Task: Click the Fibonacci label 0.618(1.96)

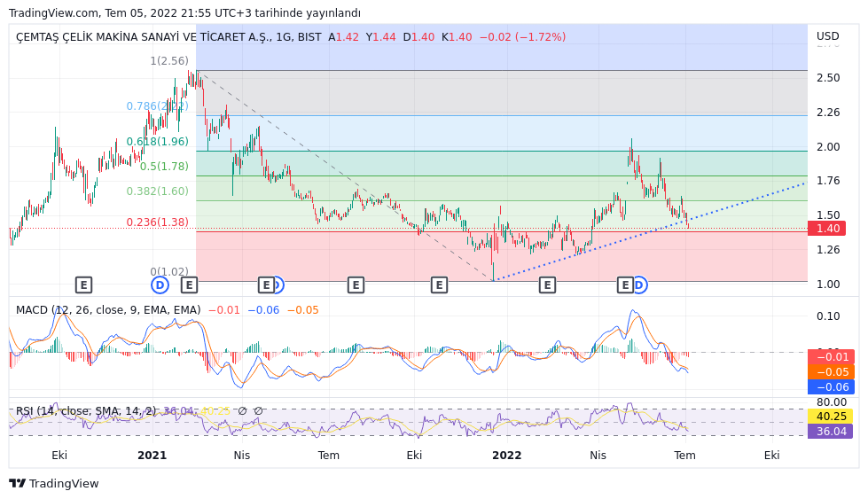Action: (x=157, y=142)
